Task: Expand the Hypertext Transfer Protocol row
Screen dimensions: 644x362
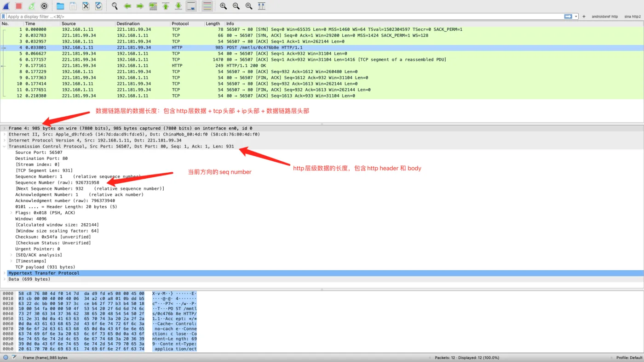Action: coord(4,273)
